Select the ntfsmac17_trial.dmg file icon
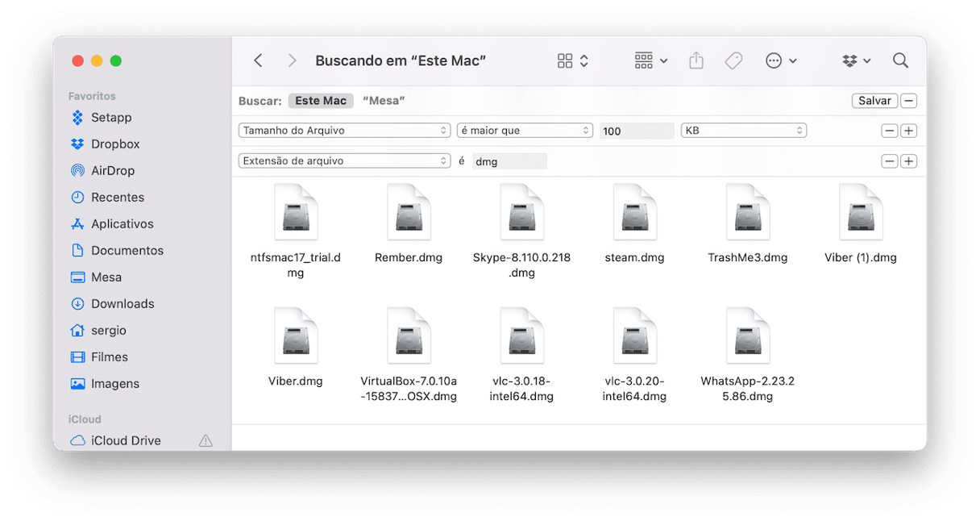The height and width of the screenshot is (521, 980). pos(296,212)
